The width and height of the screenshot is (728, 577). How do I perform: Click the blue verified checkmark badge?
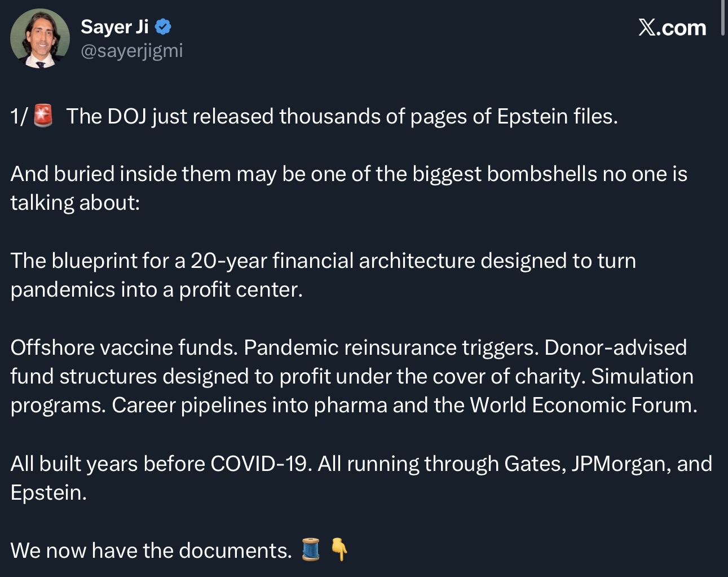coord(163,27)
